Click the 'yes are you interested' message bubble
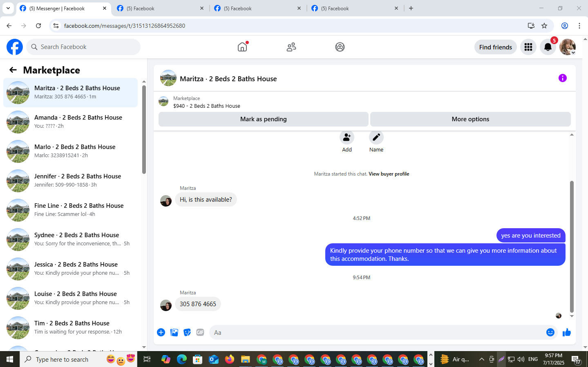Screen dimensions: 588x367 (x=531, y=236)
